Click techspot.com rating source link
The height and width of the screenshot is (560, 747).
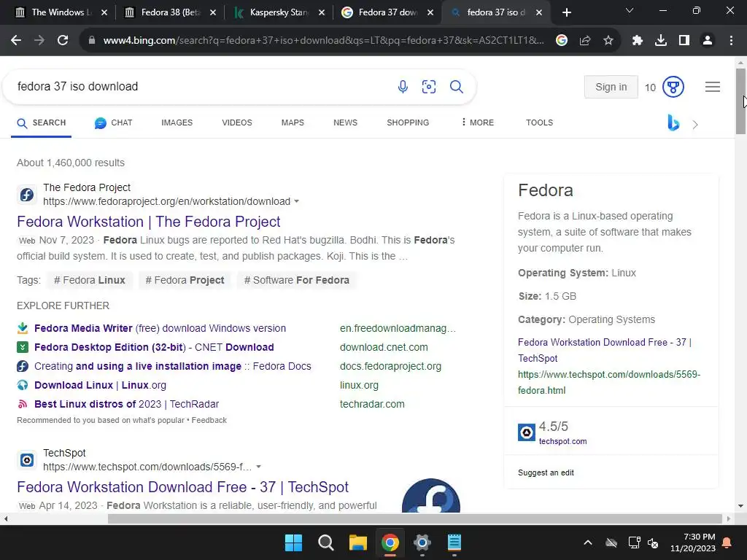[x=562, y=441]
